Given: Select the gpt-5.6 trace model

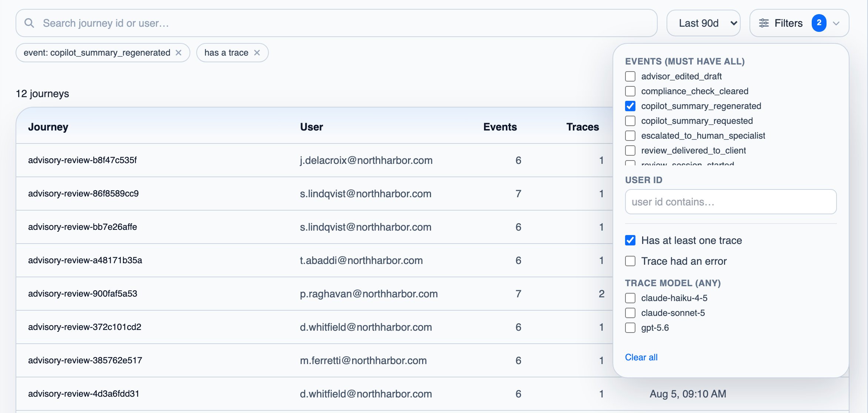Looking at the screenshot, I should point(630,328).
